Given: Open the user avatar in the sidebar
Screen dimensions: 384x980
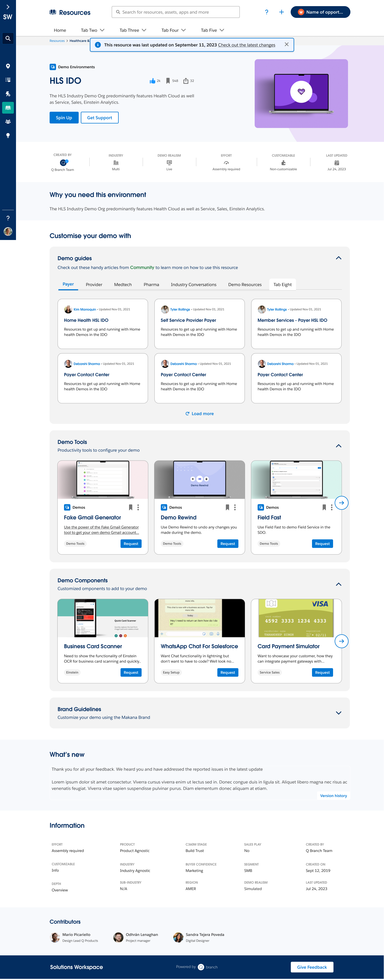Looking at the screenshot, I should tap(8, 231).
